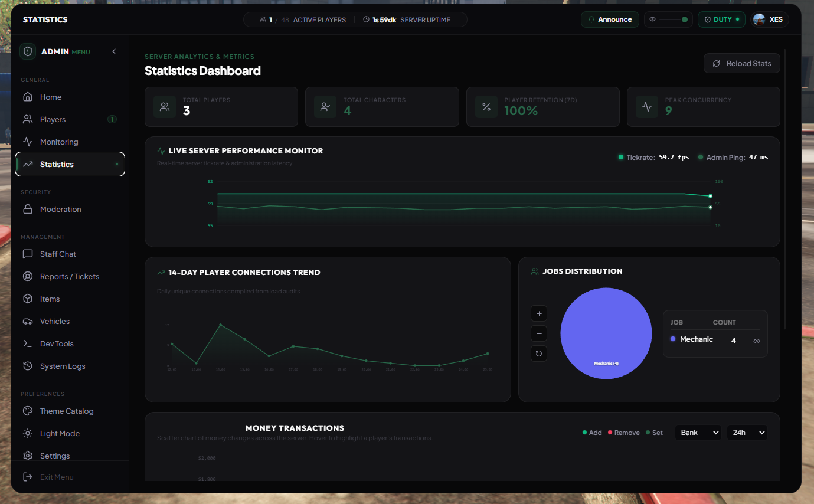The image size is (814, 504).
Task: Click the Reload Stats button
Action: coord(742,63)
